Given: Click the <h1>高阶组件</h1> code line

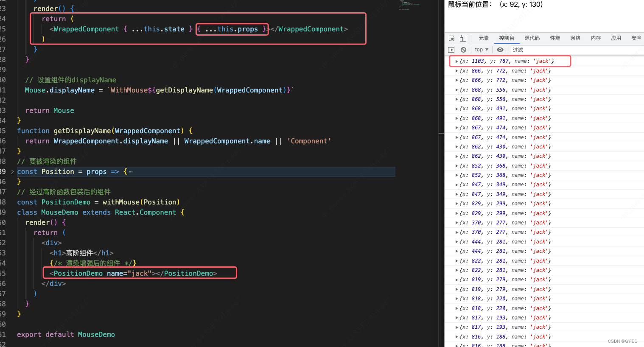Looking at the screenshot, I should point(81,253).
